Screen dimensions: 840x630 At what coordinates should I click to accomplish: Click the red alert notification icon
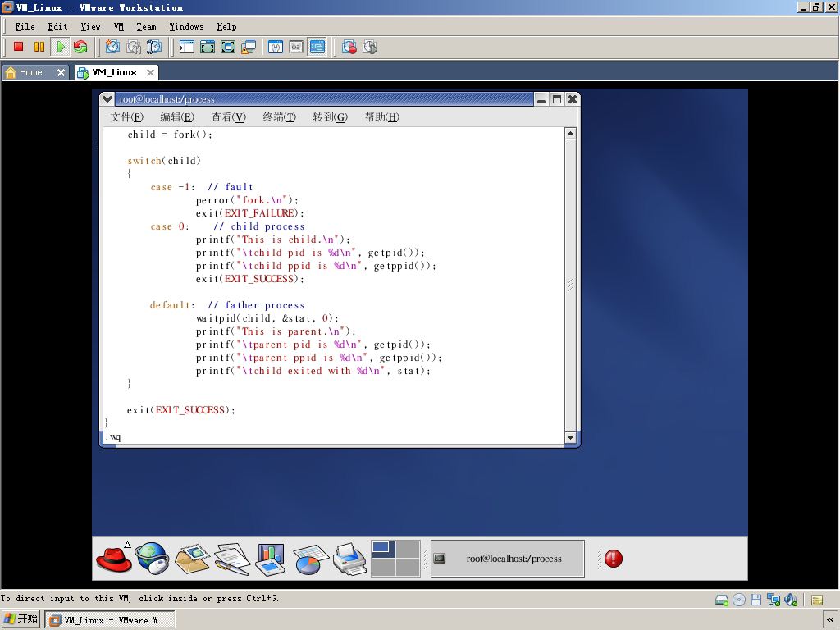(614, 559)
